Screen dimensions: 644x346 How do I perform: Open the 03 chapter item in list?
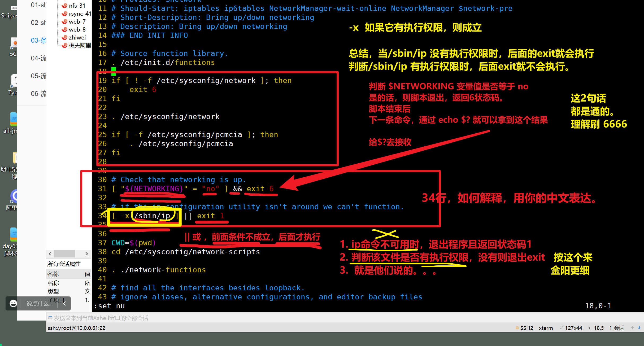pos(38,40)
